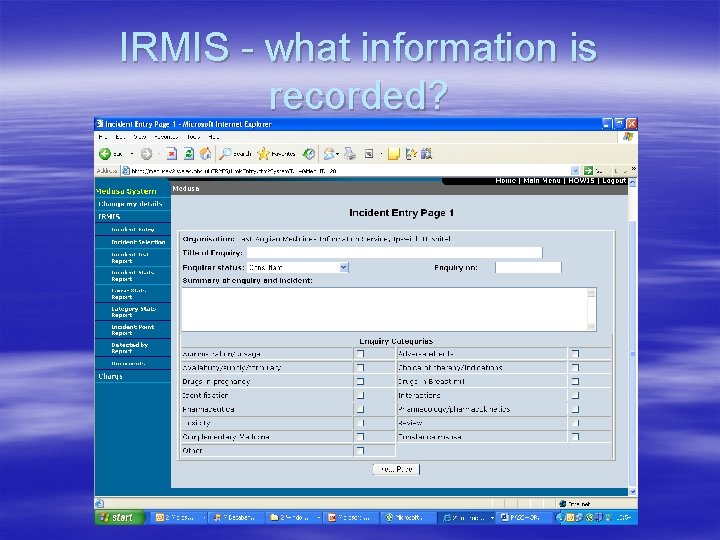
Task: Click the folder item in the taskbar
Action: (293, 518)
